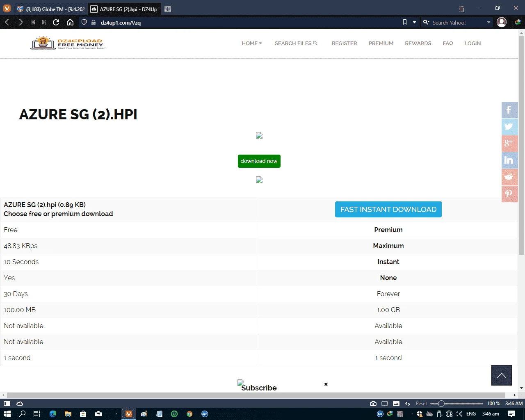Change search engine via magnifier icon
Image resolution: width=525 pixels, height=420 pixels.
click(x=427, y=22)
